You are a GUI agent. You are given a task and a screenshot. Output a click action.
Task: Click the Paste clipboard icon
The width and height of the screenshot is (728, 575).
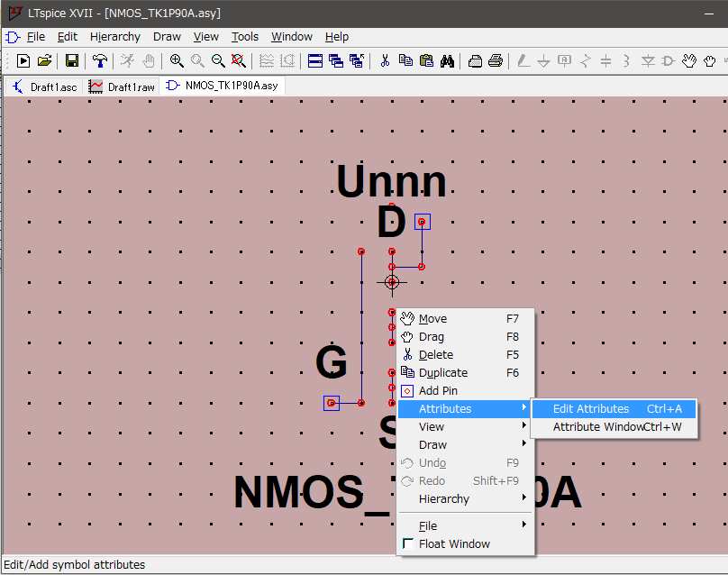426,61
